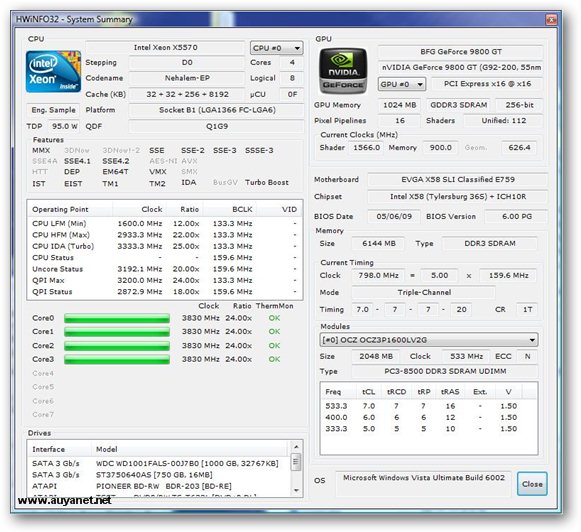Select the PIONEER BD-RW drive row
The width and height of the screenshot is (581, 532).
pos(159,486)
